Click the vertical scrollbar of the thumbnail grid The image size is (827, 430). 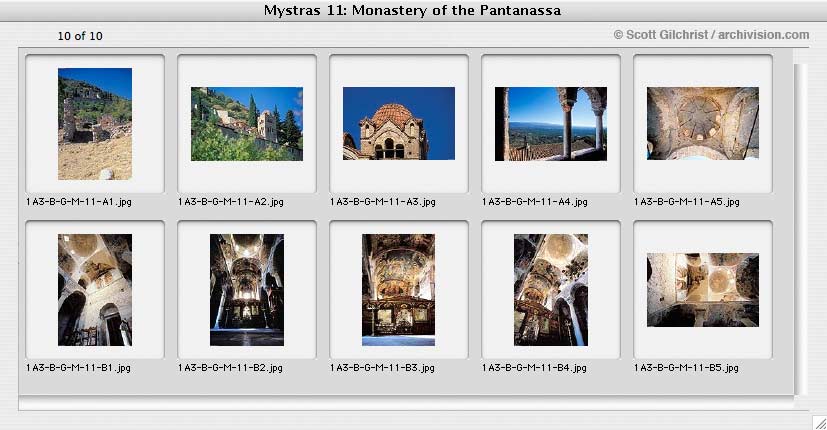click(801, 230)
